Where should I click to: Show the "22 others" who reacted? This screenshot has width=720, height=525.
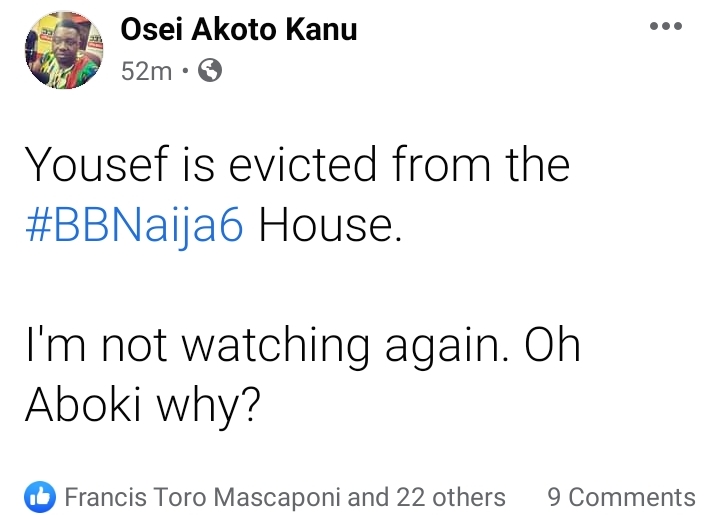[x=451, y=497]
